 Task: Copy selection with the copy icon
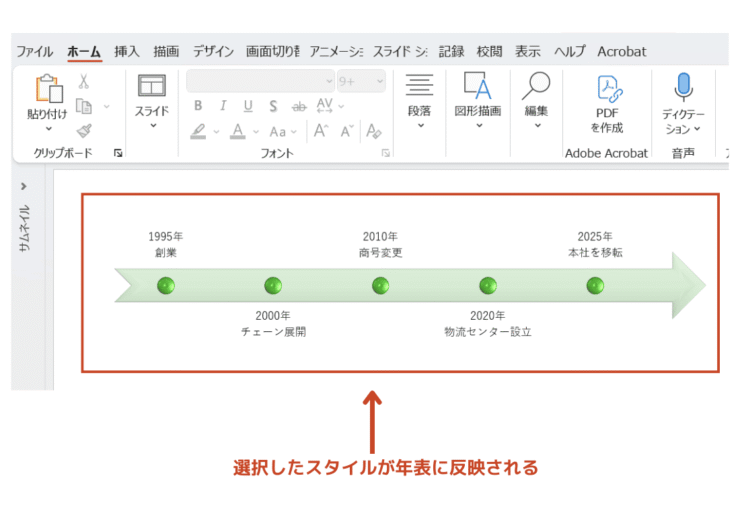(x=84, y=106)
